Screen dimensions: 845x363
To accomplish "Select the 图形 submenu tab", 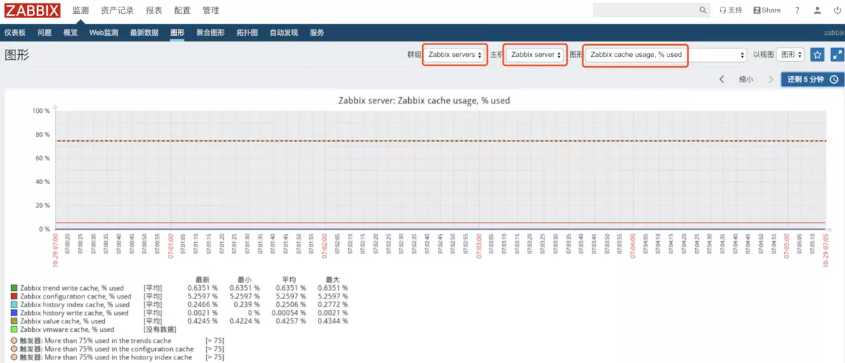I will 177,32.
